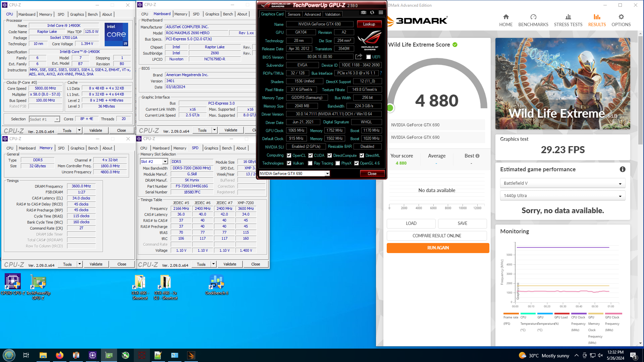Open Task View on taskbar
Image resolution: width=644 pixels, height=362 pixels.
(26, 355)
